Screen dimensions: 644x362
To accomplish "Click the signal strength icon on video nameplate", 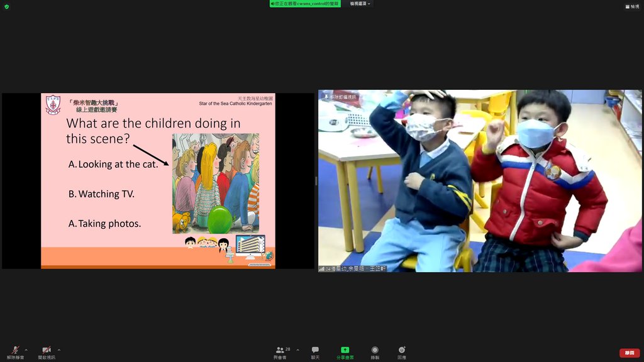I will 322,268.
